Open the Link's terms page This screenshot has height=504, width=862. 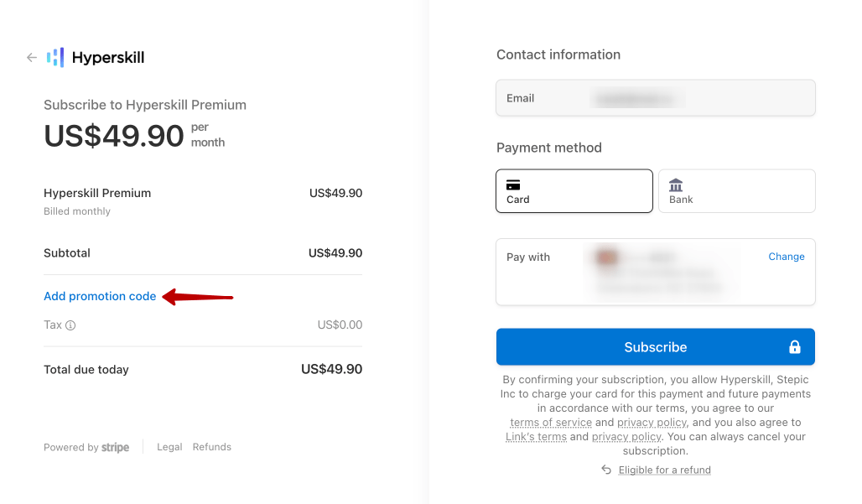536,436
